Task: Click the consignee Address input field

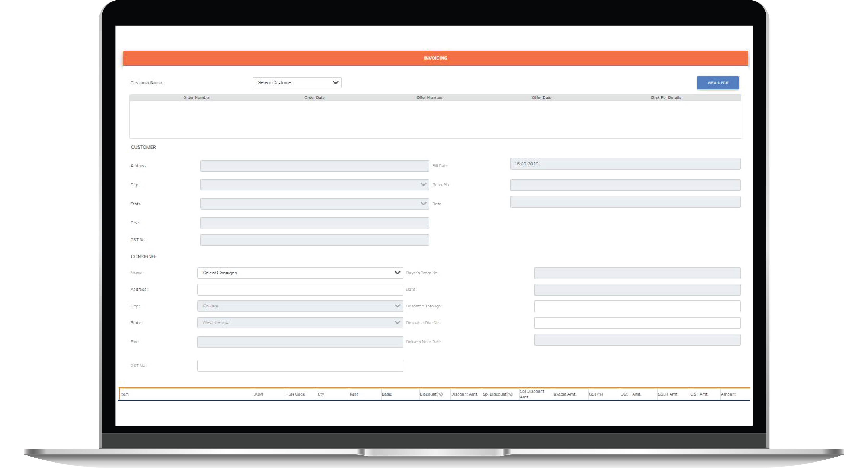Action: (300, 290)
